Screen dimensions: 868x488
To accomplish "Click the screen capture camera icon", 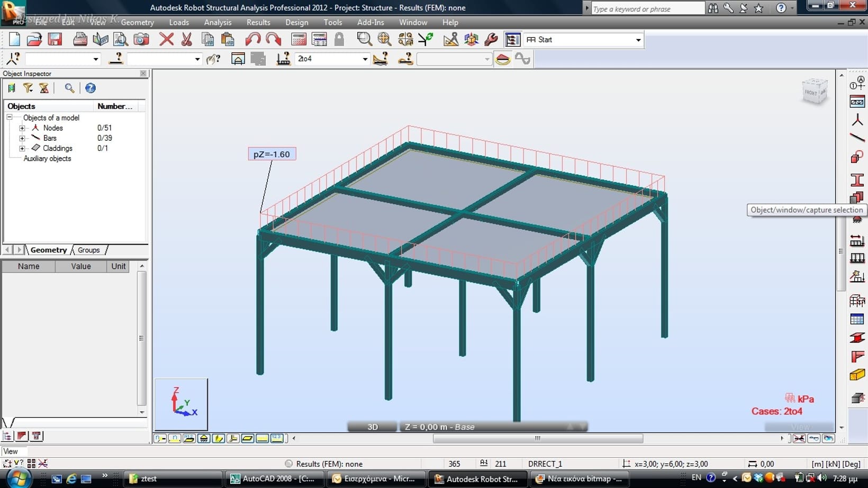I will tap(141, 40).
